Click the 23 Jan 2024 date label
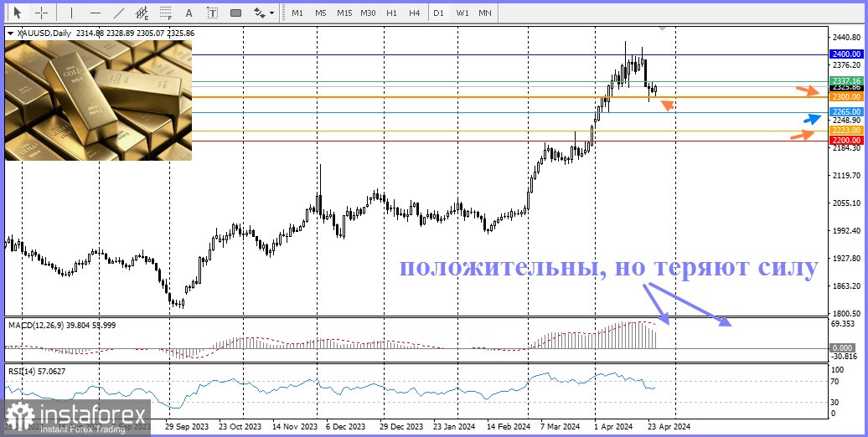Screen dimensions: 868x437 pos(454,427)
